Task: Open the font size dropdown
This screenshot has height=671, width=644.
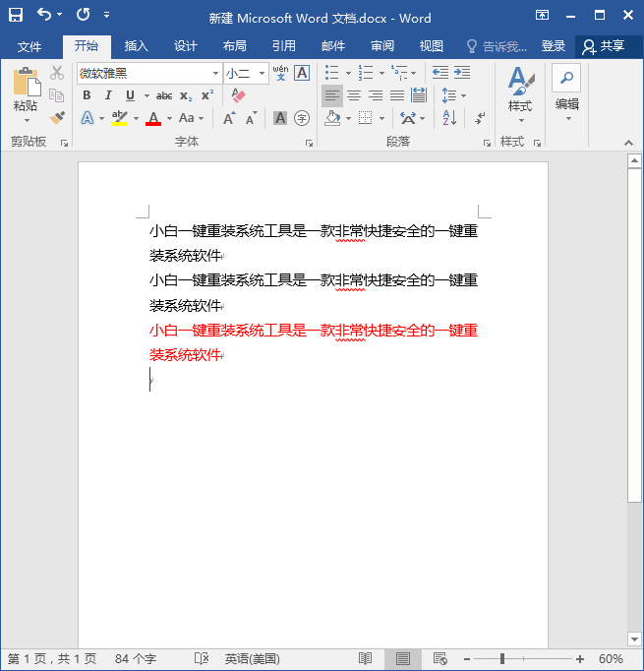Action: pos(262,74)
